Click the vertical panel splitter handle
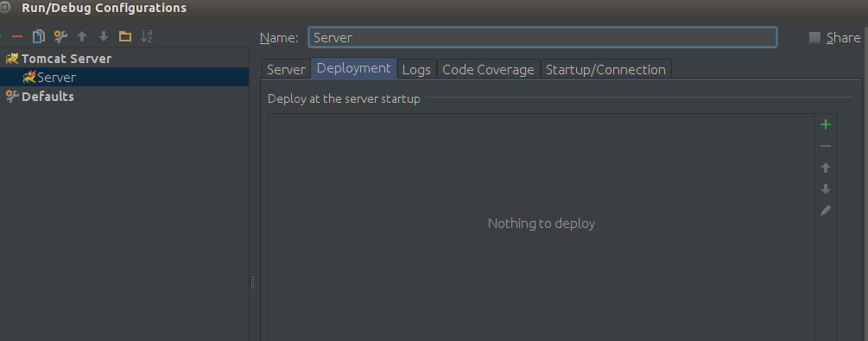The image size is (868, 341). click(252, 282)
